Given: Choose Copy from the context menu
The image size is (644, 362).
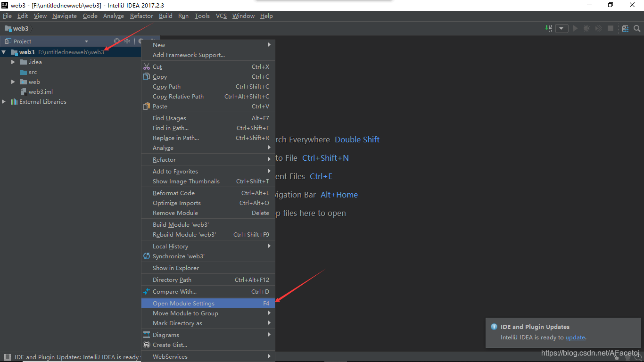Looking at the screenshot, I should click(x=208, y=77).
